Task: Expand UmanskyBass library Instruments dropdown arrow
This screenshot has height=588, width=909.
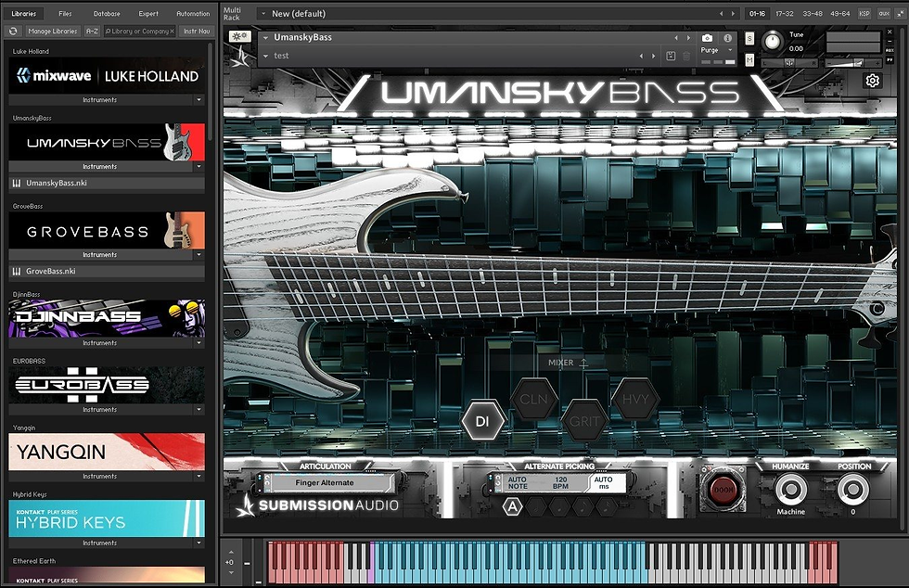Action: (x=198, y=166)
